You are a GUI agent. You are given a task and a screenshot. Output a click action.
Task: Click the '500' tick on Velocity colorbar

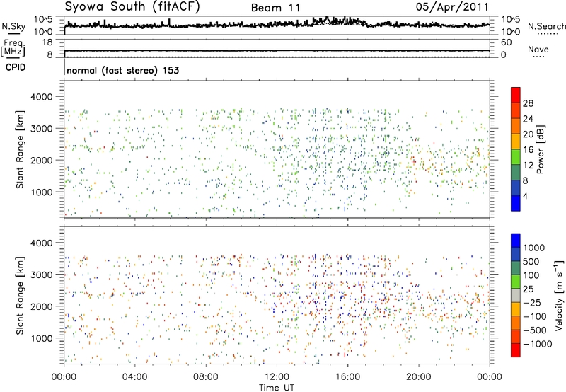coord(531,261)
